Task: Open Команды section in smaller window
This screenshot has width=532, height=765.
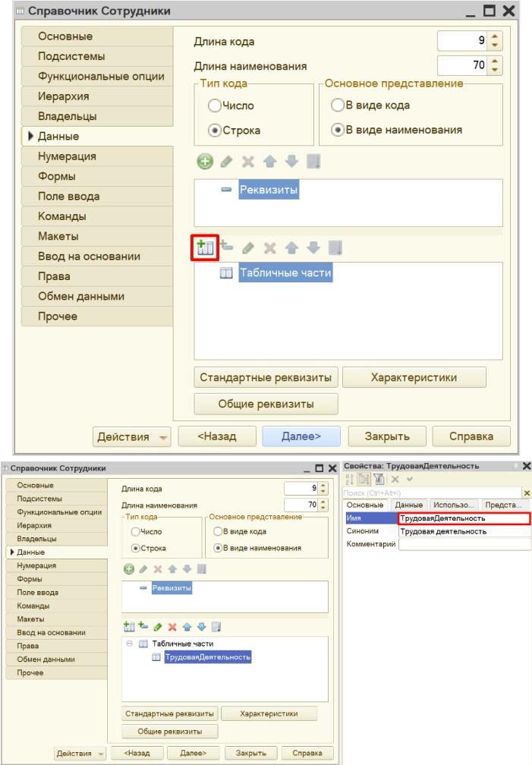Action: (57, 606)
